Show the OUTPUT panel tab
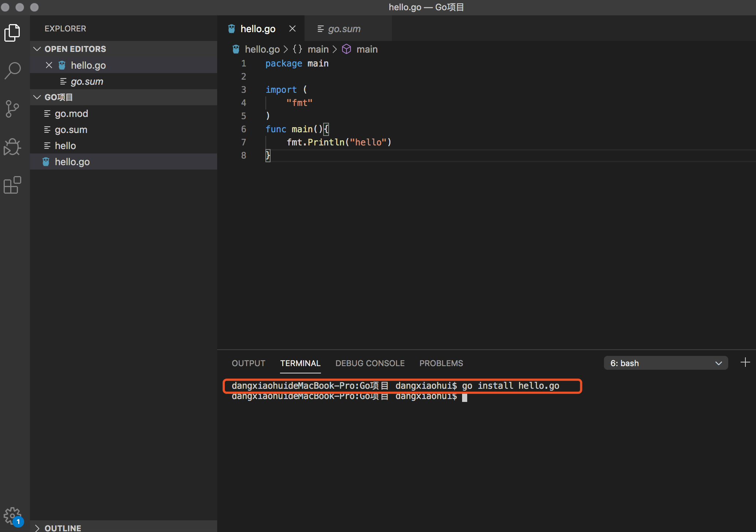 248,363
